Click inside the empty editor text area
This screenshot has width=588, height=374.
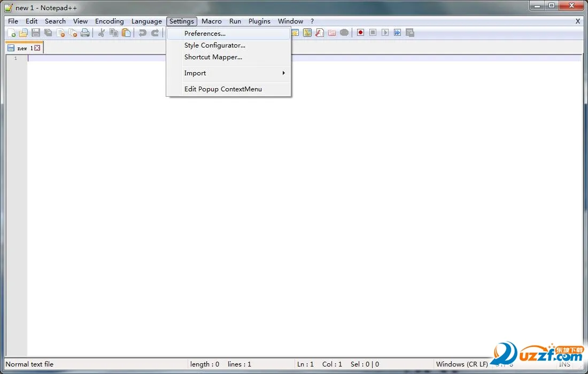[x=305, y=206]
